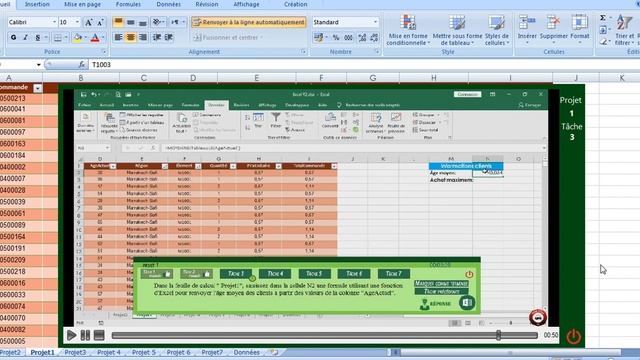Click orange power icon beside video

(x=573, y=336)
